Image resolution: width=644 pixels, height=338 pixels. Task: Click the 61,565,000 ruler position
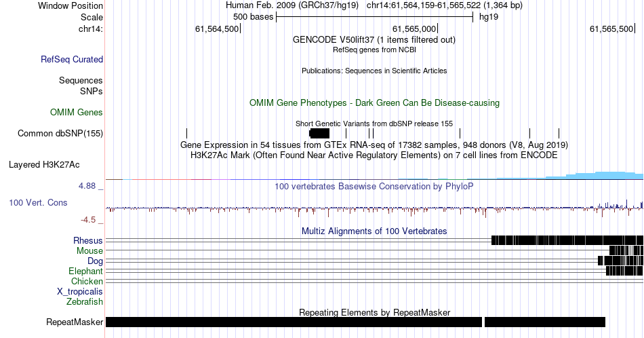[x=414, y=29]
